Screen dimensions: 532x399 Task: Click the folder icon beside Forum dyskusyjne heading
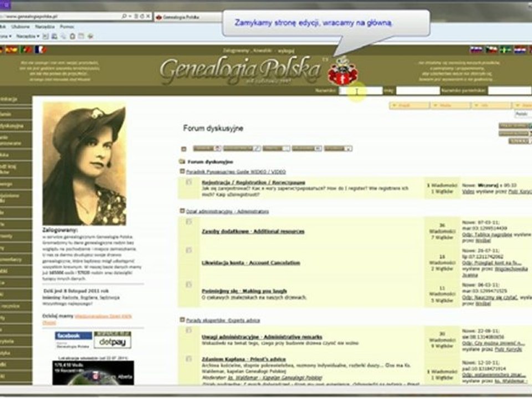tap(182, 161)
